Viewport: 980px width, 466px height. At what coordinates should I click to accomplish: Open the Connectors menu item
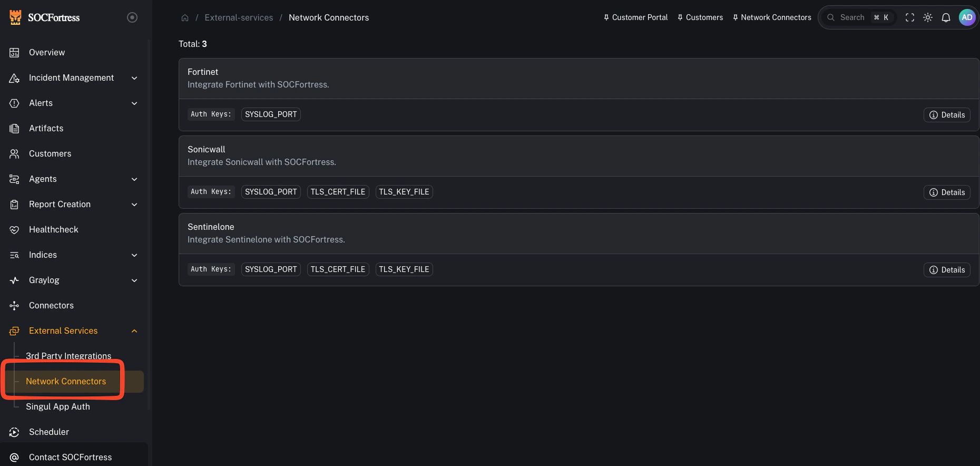(x=74, y=306)
